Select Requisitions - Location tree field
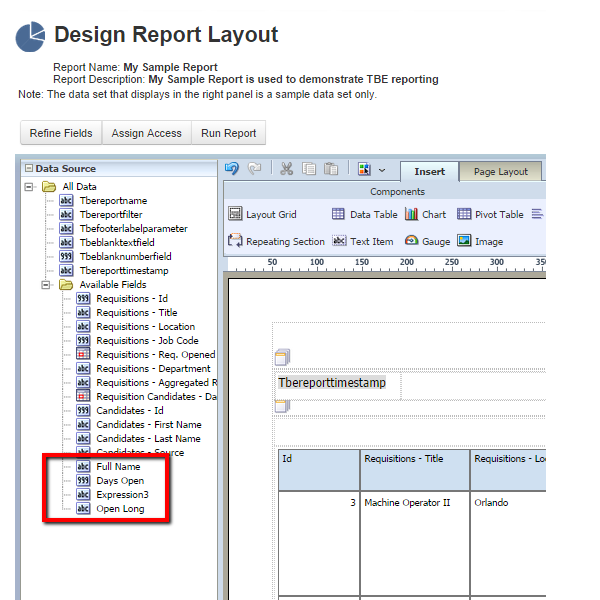 [x=135, y=326]
